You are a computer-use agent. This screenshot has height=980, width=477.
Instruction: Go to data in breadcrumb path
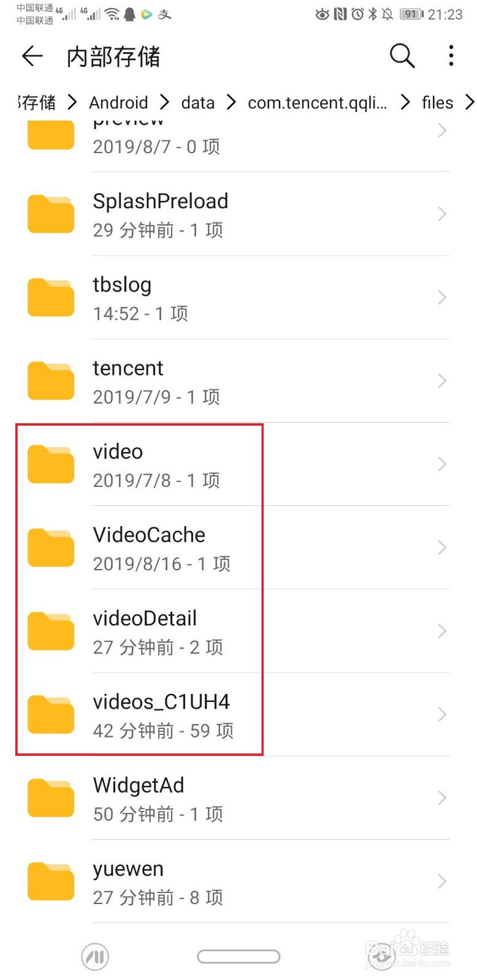(198, 102)
